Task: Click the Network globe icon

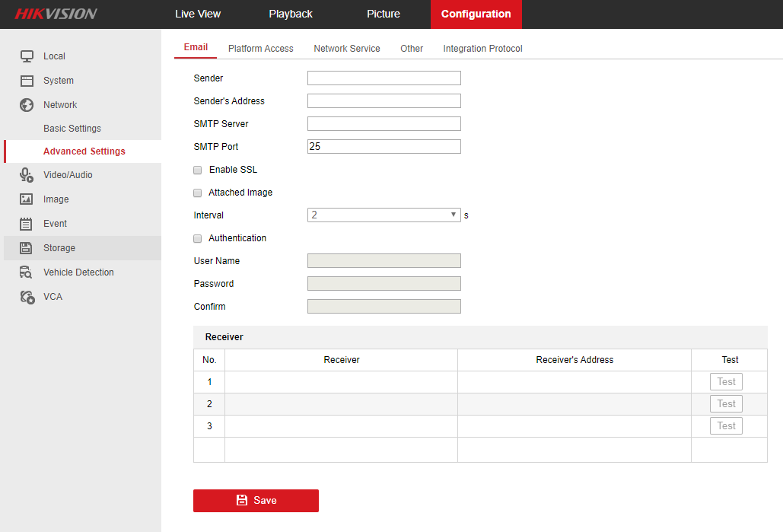Action: 27,105
